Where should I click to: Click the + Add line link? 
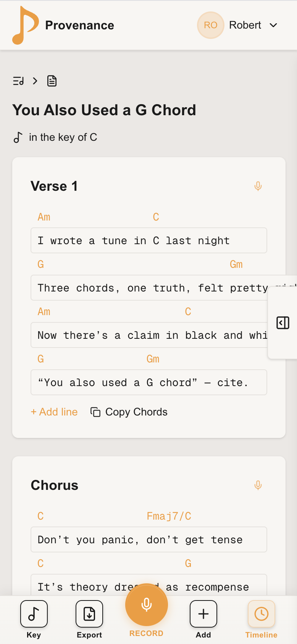tap(54, 412)
